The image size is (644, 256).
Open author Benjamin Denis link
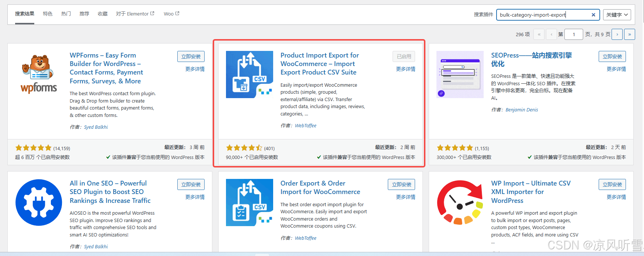tap(522, 110)
